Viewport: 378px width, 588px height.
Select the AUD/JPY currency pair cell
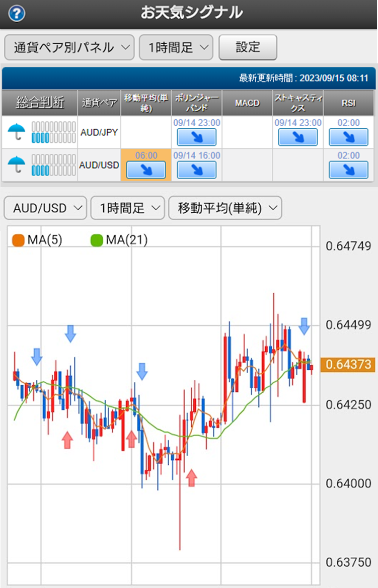(x=99, y=132)
